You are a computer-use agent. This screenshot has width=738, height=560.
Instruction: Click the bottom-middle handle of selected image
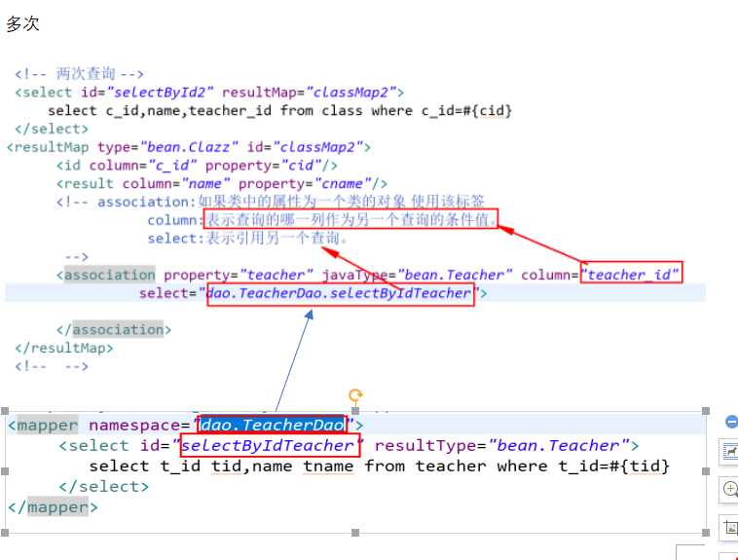click(355, 533)
